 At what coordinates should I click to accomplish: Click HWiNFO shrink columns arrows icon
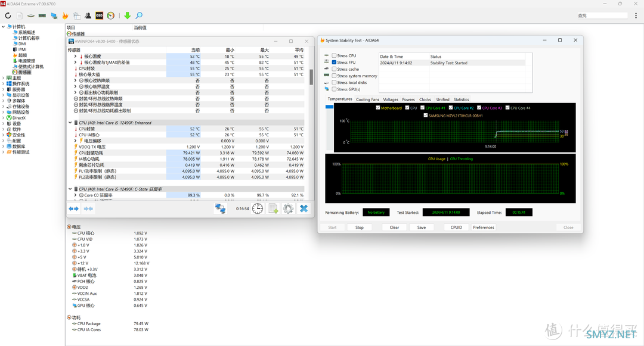coord(88,208)
